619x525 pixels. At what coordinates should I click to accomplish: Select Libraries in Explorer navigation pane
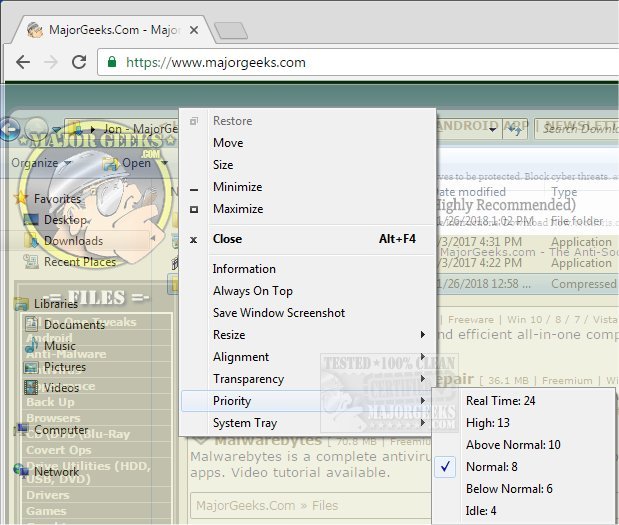[56, 304]
